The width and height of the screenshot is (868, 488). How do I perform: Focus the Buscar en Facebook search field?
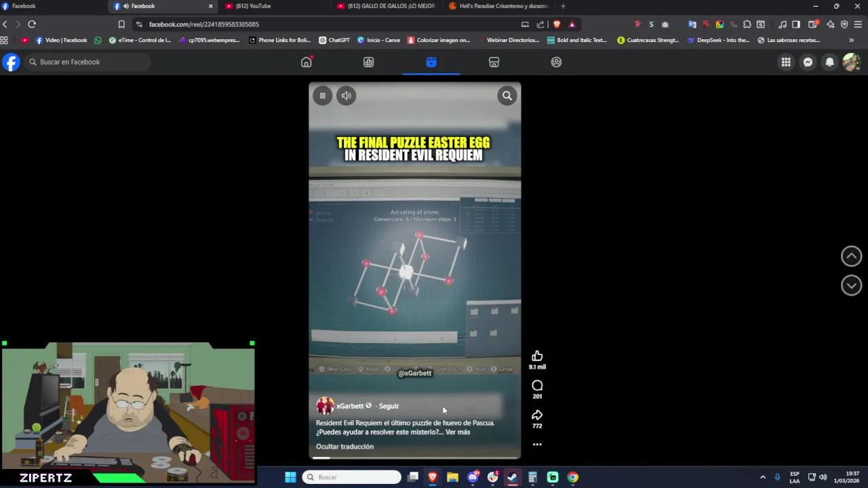pos(88,62)
